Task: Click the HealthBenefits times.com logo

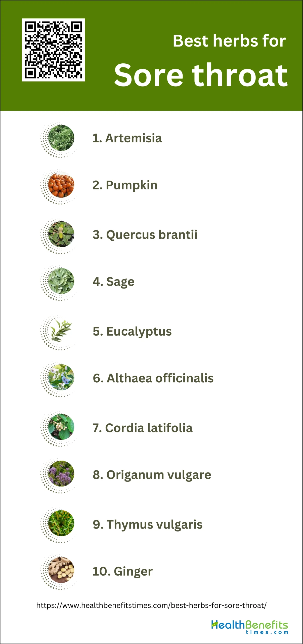Action: [249, 627]
